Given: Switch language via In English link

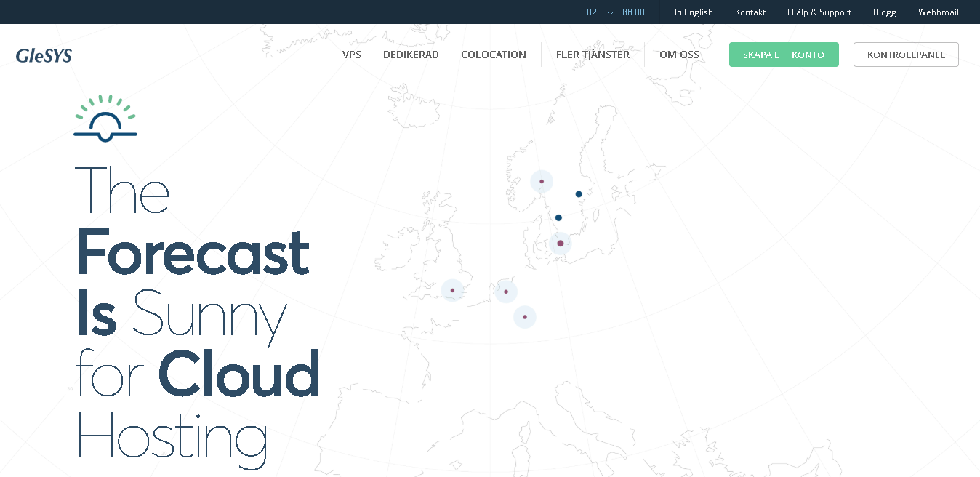Looking at the screenshot, I should (x=694, y=12).
